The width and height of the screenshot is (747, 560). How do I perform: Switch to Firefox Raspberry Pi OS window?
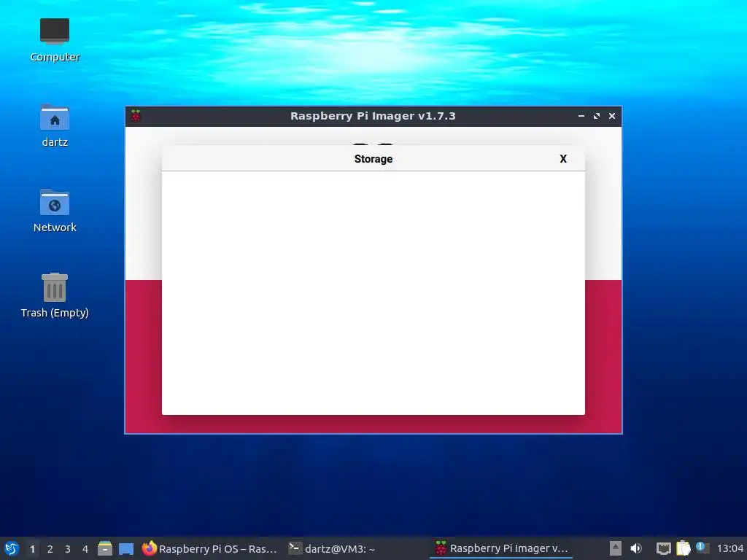click(x=209, y=548)
